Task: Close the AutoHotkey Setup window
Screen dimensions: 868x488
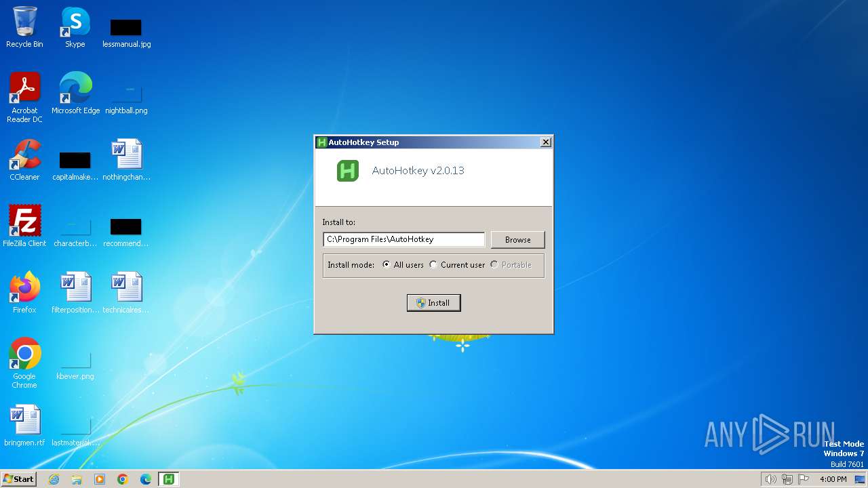Action: pos(545,142)
